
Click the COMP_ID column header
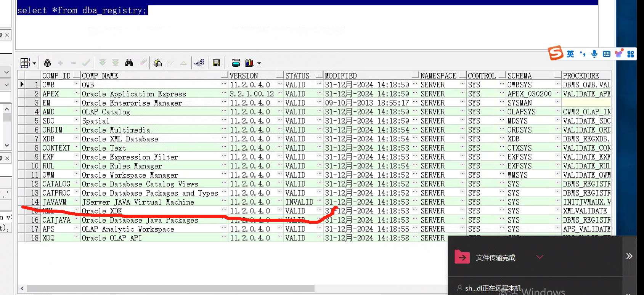(60, 75)
